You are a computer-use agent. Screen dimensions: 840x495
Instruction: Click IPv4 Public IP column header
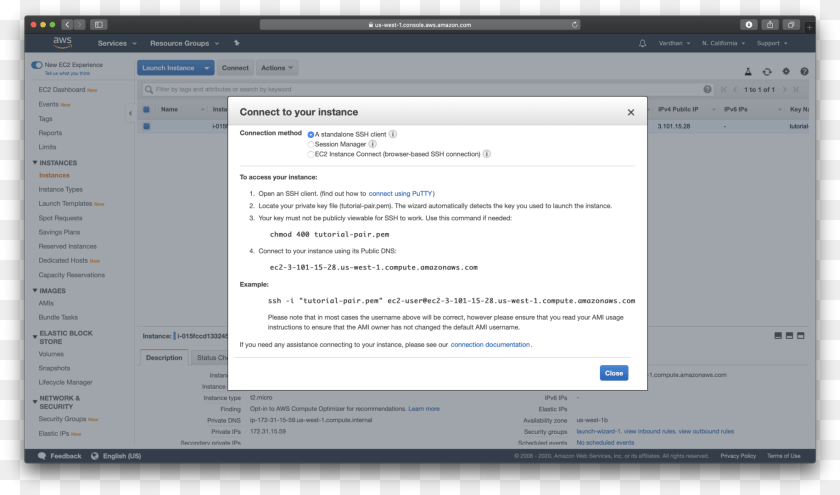[678, 109]
